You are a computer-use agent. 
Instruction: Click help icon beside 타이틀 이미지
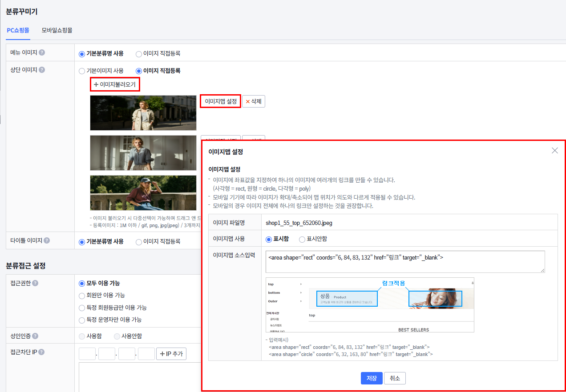47,240
